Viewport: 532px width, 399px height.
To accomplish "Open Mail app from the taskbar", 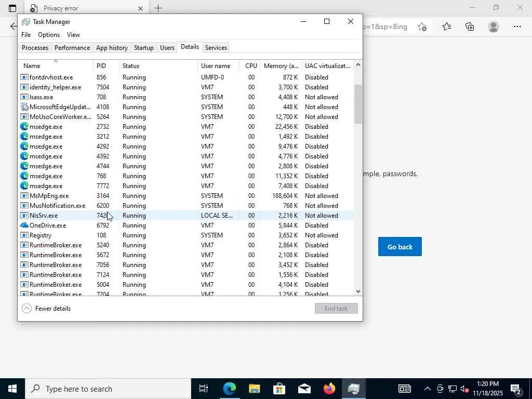I will (304, 389).
